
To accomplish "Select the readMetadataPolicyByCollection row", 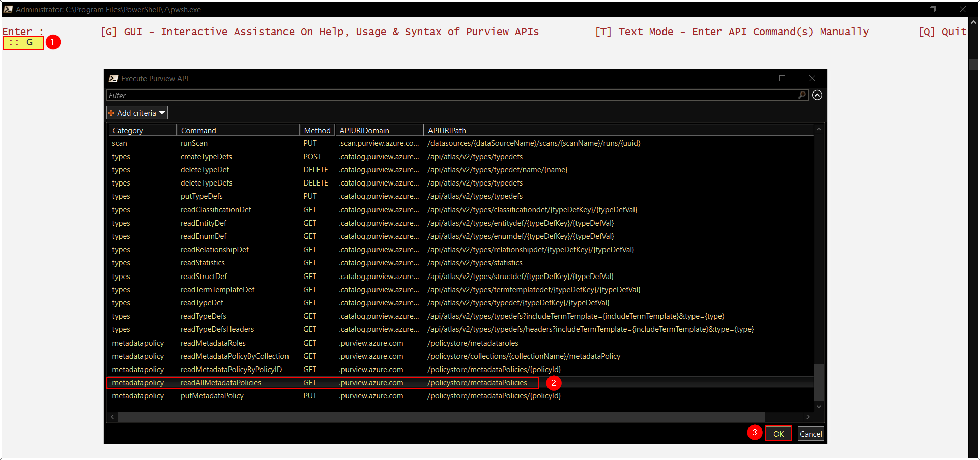I will coord(460,356).
